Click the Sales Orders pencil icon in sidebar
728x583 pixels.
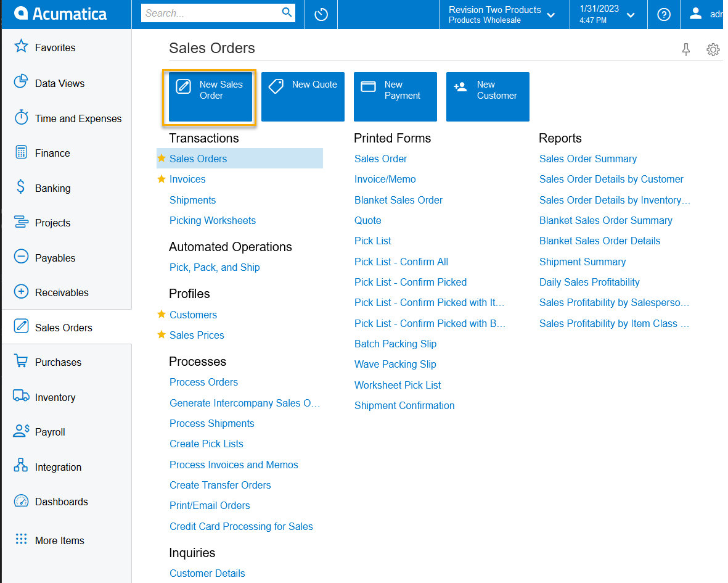pyautogui.click(x=21, y=326)
